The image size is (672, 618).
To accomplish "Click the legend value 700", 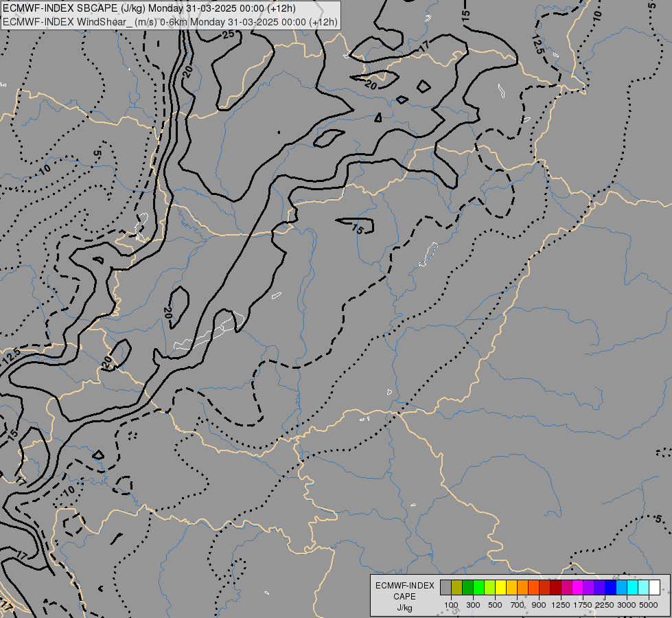I will pos(518,605).
